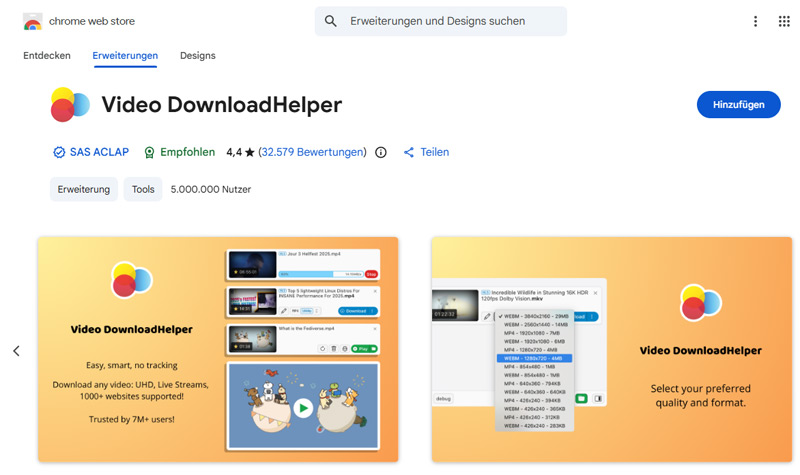Open the 32.579 Bewertungen reviews link
Screen dimensions: 800x475
click(312, 152)
